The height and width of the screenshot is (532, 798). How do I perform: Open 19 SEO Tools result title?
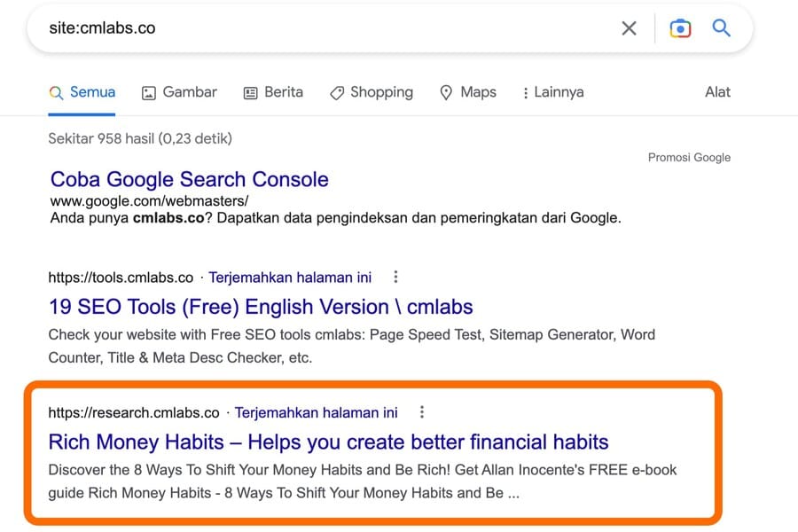point(260,307)
